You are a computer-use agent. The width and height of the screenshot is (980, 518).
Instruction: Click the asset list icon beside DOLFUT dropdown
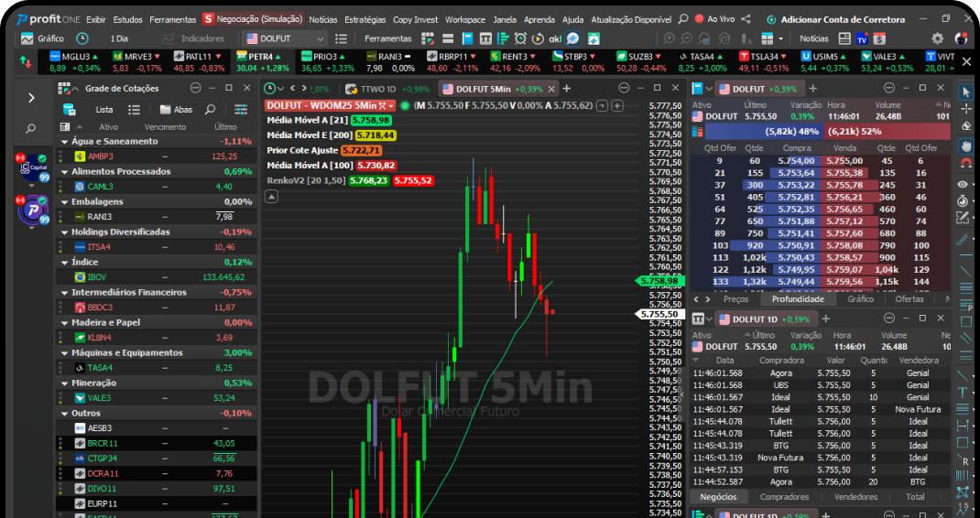click(341, 38)
